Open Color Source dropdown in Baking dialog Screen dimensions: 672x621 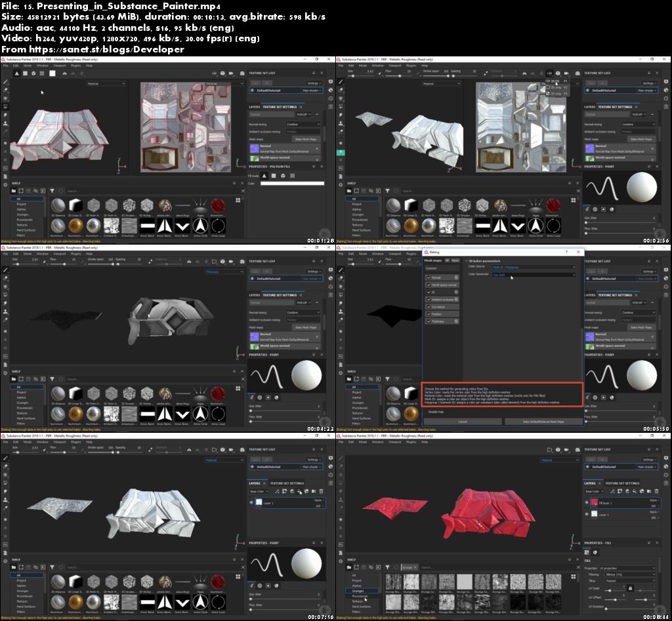pyautogui.click(x=534, y=268)
